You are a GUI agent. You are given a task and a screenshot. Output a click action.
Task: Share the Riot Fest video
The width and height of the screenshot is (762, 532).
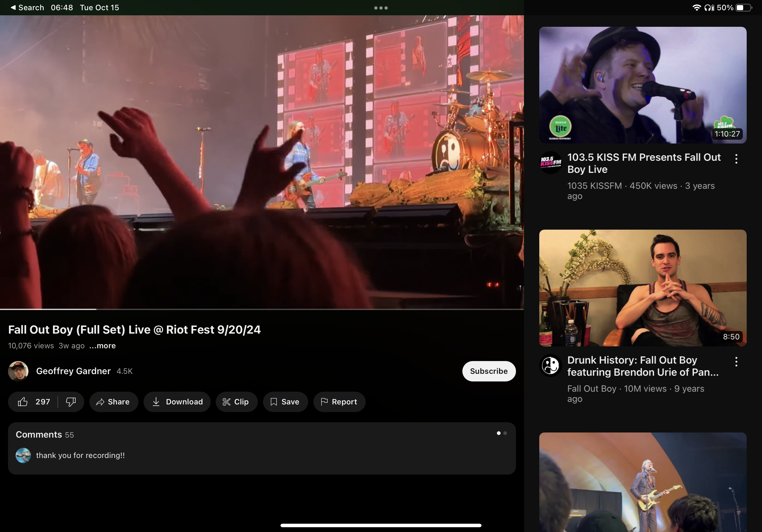pos(114,402)
